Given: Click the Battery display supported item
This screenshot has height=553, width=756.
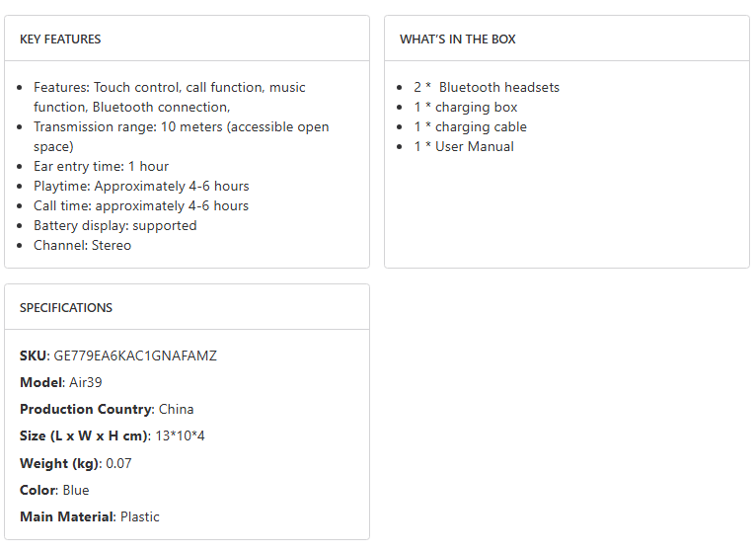Looking at the screenshot, I should [114, 225].
